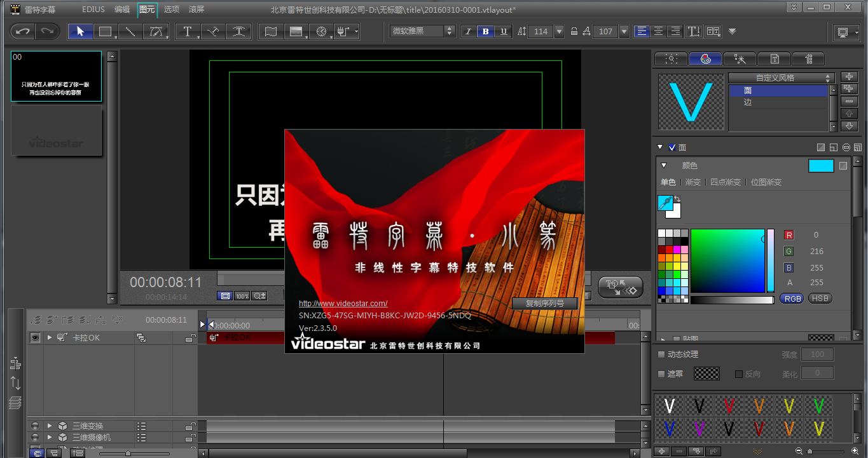Toggle bold text style

tap(486, 31)
